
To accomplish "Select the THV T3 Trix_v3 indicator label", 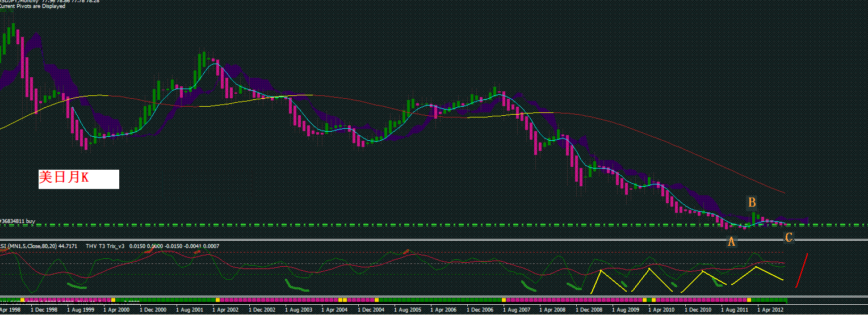I will coord(106,246).
